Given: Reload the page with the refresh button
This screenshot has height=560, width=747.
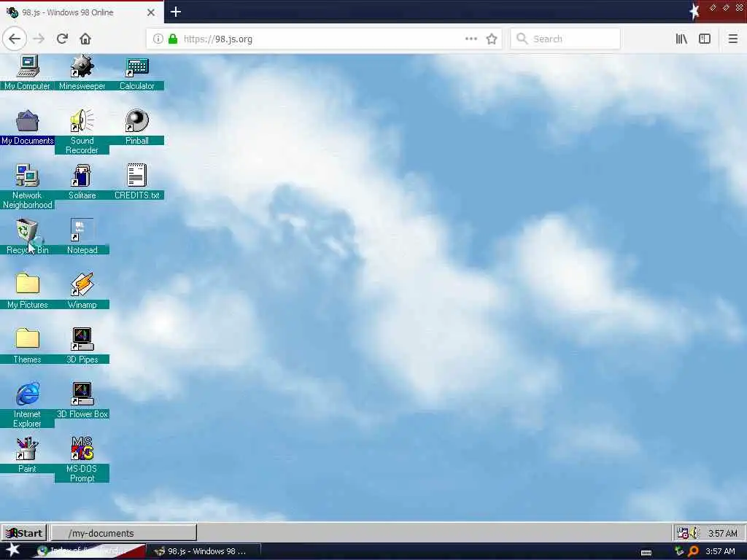Looking at the screenshot, I should point(62,39).
